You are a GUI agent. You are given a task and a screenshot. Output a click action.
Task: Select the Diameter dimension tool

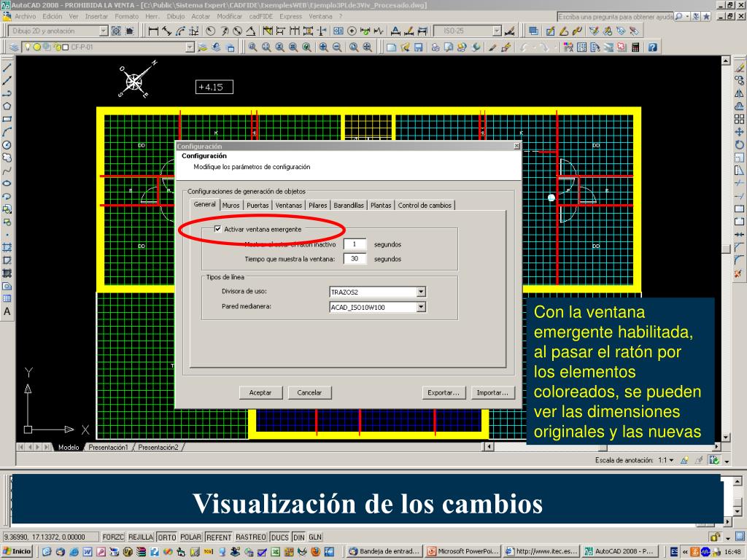pos(237,31)
